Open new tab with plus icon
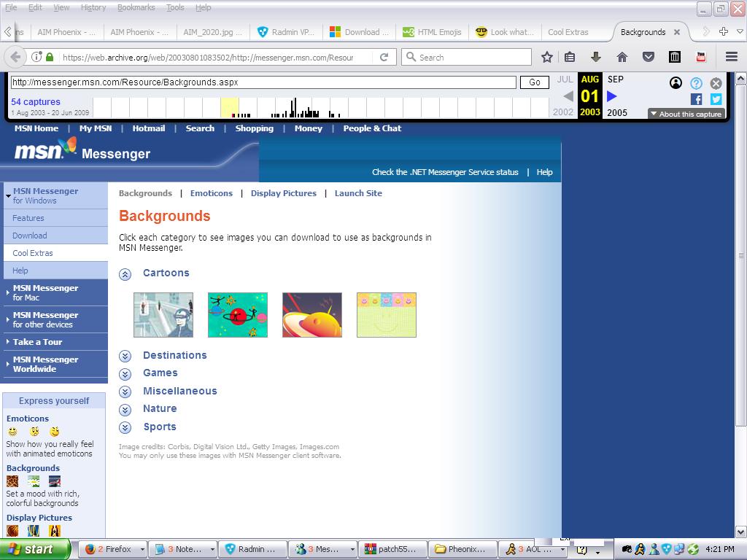 point(723,31)
